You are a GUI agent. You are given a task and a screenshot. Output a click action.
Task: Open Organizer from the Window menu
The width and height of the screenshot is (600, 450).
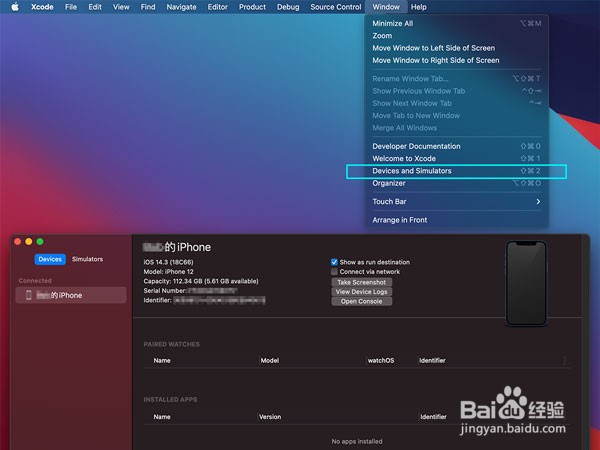point(457,183)
